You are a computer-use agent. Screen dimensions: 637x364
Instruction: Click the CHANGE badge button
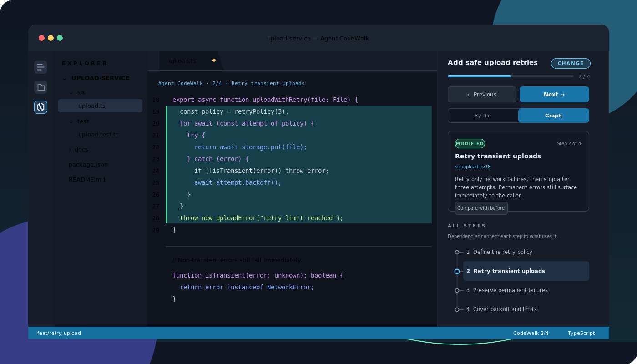(571, 63)
